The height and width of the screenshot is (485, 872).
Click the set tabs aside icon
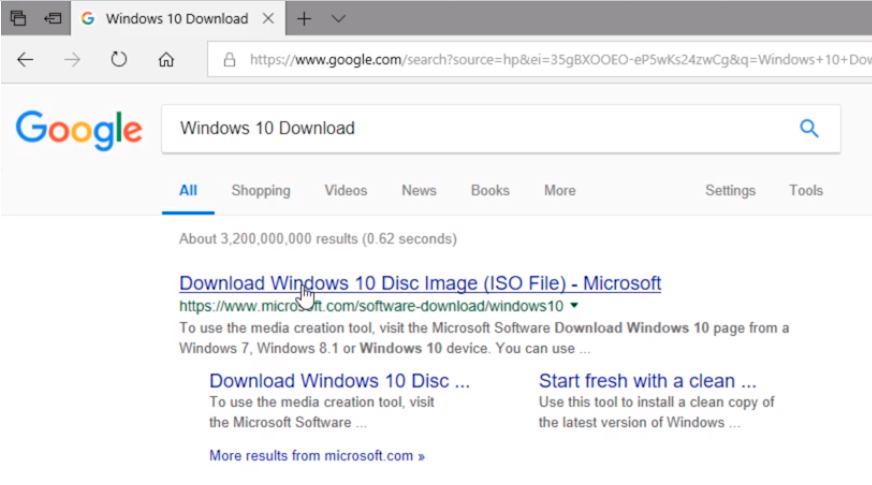coord(52,19)
